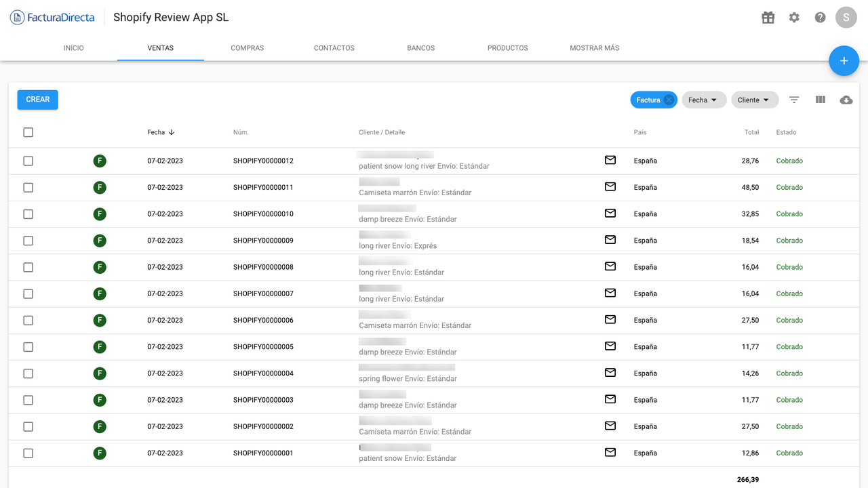Check the box for SHOPIFY00000007
Screen dimensions: 868x488
28,293
